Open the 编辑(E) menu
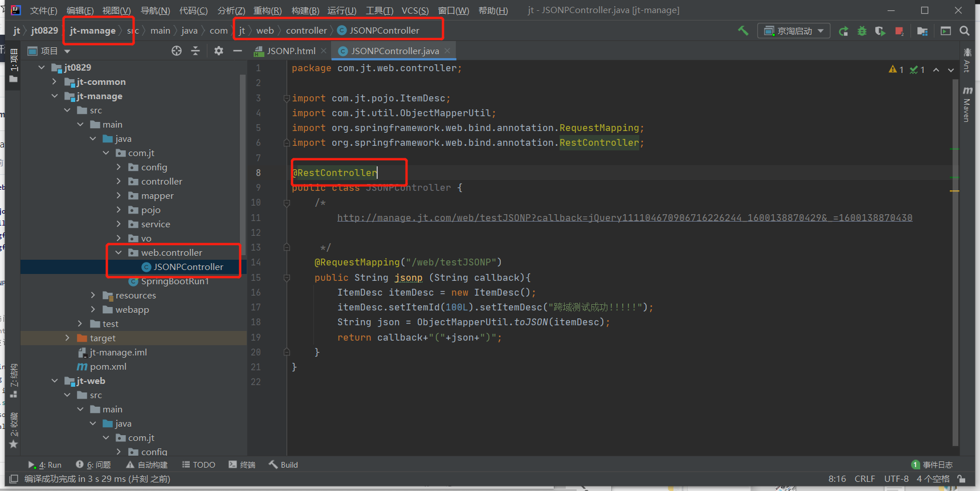Viewport: 980px width, 491px height. [x=80, y=10]
